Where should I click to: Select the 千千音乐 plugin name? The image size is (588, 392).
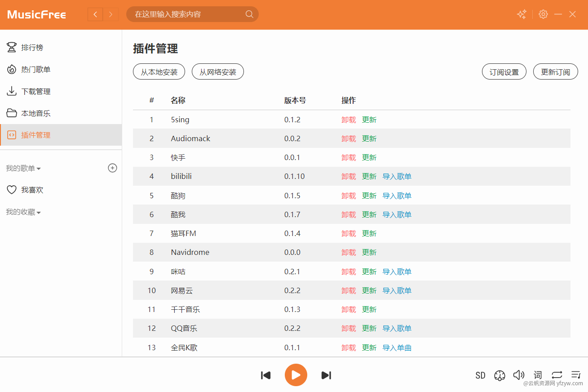point(186,309)
